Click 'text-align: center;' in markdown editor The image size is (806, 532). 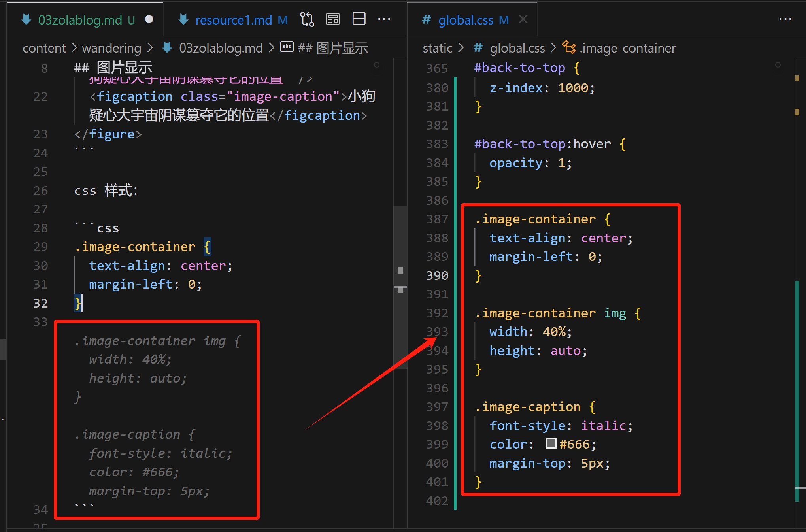(x=160, y=266)
